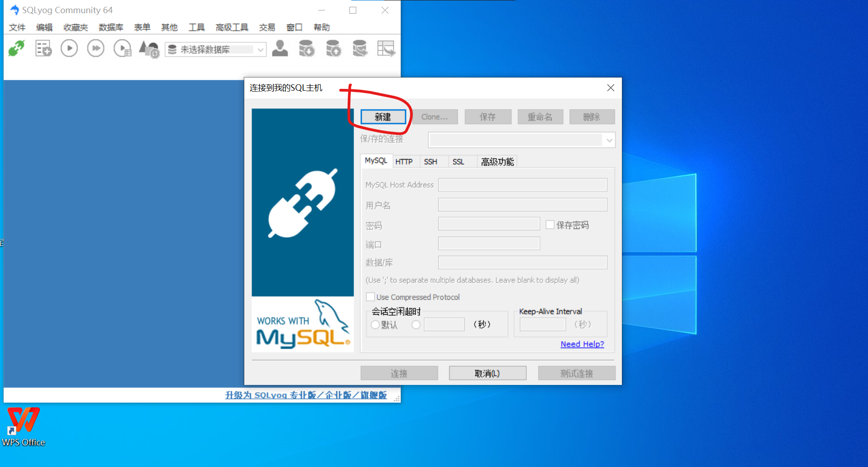Switch to the 高级功能 tab
Viewport: 868px width, 467px height.
pos(497,162)
